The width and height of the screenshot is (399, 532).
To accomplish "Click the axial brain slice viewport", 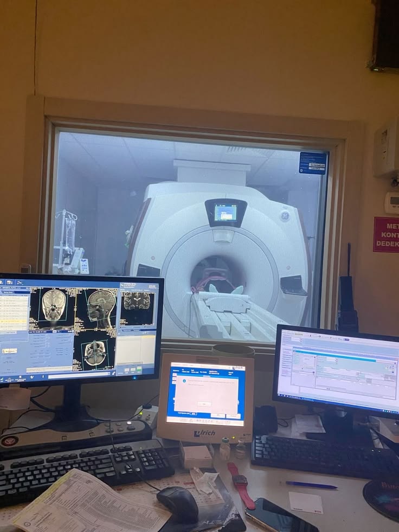I will click(95, 353).
